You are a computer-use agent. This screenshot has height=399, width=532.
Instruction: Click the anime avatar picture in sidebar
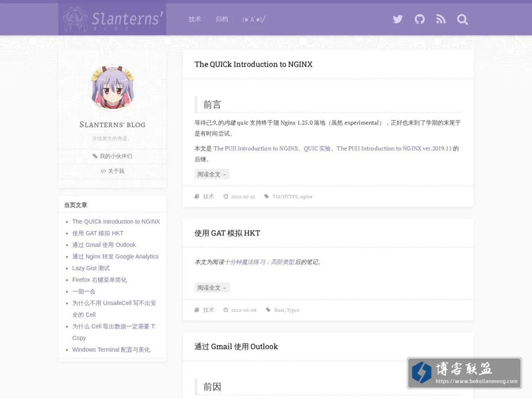(112, 87)
